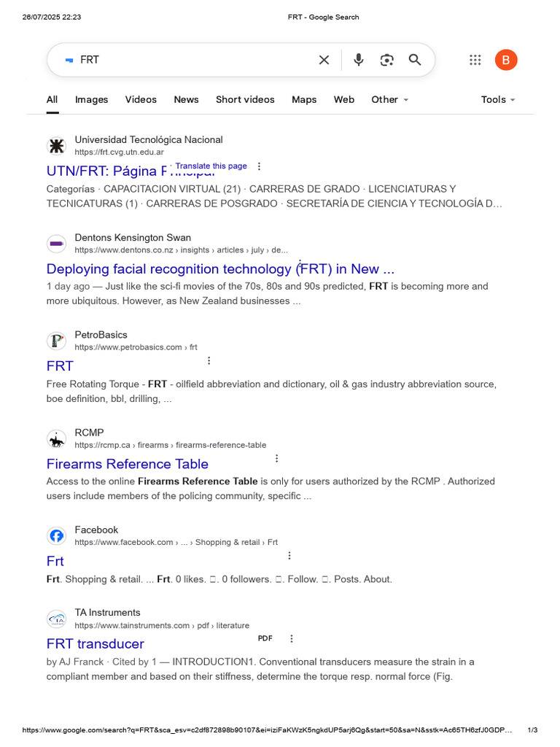Click the Dentons Kensington Swan site name

133,238
